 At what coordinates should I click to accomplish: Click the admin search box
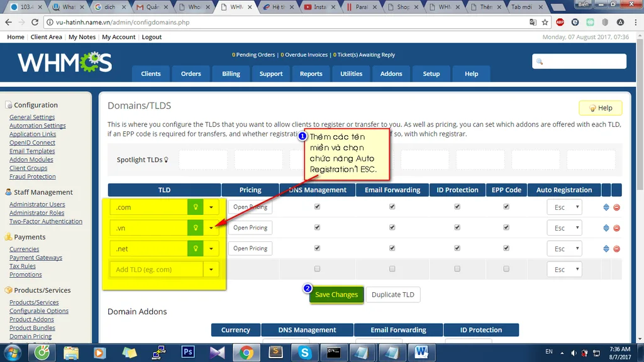click(x=579, y=62)
